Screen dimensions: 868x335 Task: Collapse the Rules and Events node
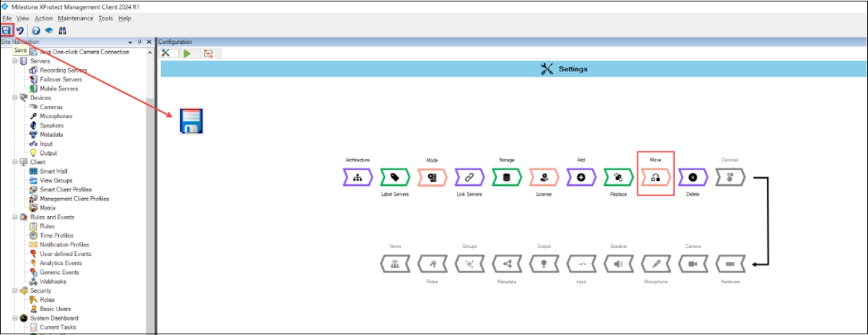(14, 217)
